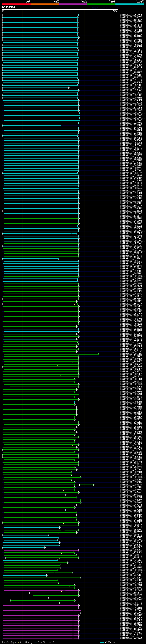Click the 564 query end position number
The width and height of the screenshot is (146, 644).
[x=115, y=11]
